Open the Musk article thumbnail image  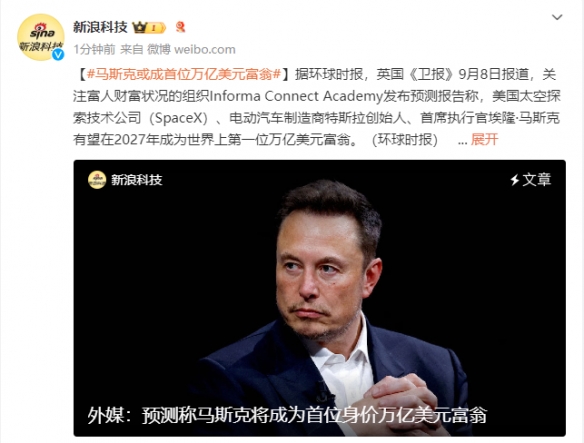[320, 298]
